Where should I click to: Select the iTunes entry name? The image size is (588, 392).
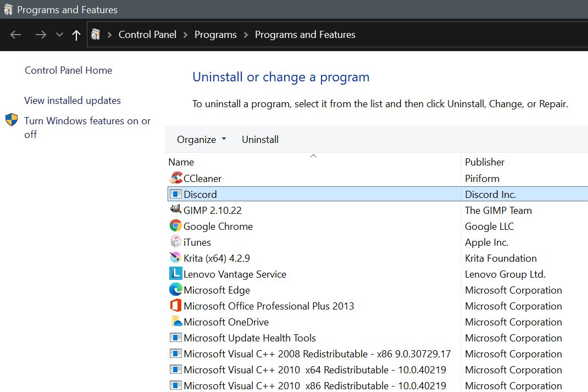pos(197,242)
